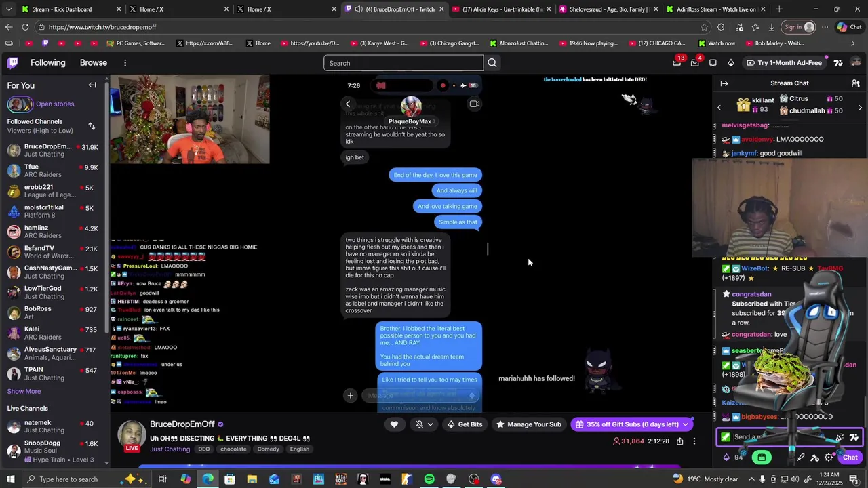Image resolution: width=868 pixels, height=488 pixels.
Task: Open the Just Chatting category link
Action: (x=170, y=449)
